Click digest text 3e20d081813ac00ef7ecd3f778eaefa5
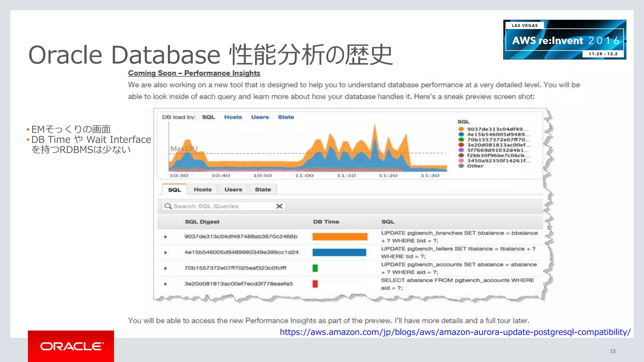The height and width of the screenshot is (362, 644). tap(239, 283)
